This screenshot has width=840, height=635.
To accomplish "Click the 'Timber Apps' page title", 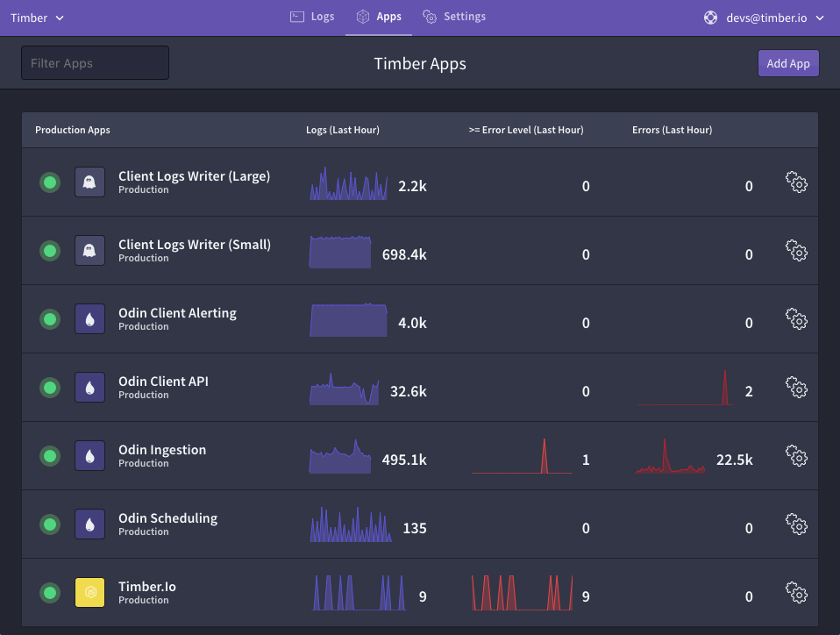I will point(420,63).
